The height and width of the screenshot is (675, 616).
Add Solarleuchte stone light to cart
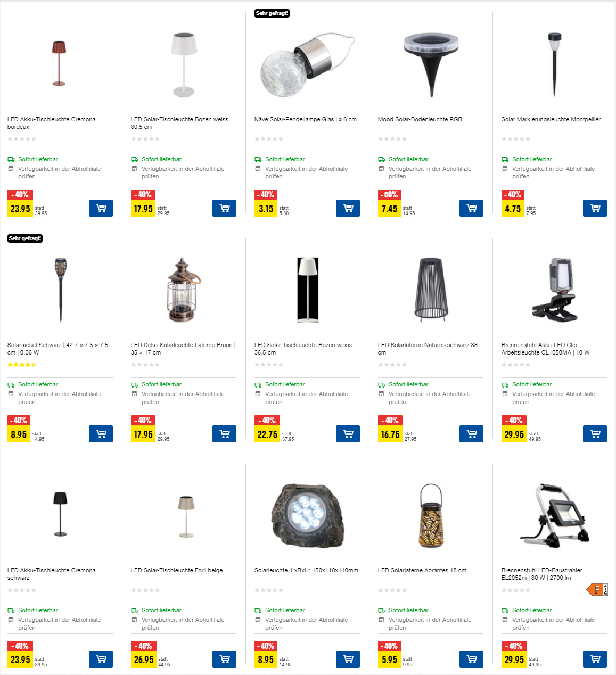tap(348, 659)
